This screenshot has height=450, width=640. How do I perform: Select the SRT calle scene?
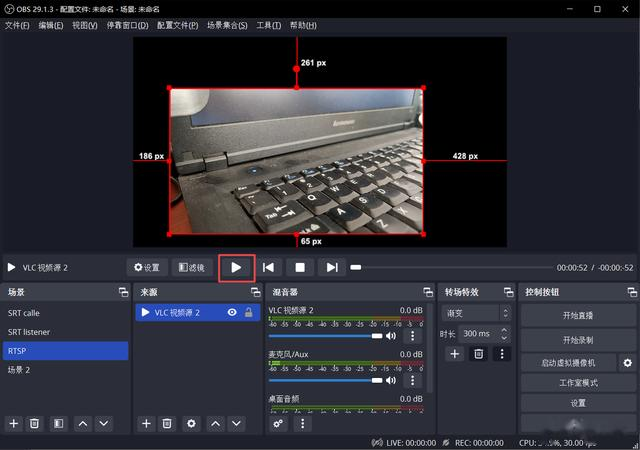pos(65,313)
